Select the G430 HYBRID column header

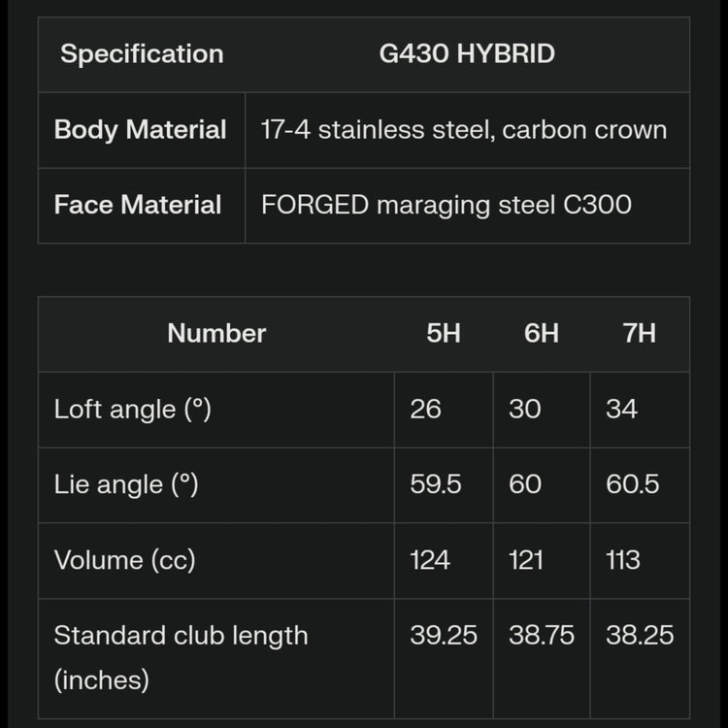467,54
